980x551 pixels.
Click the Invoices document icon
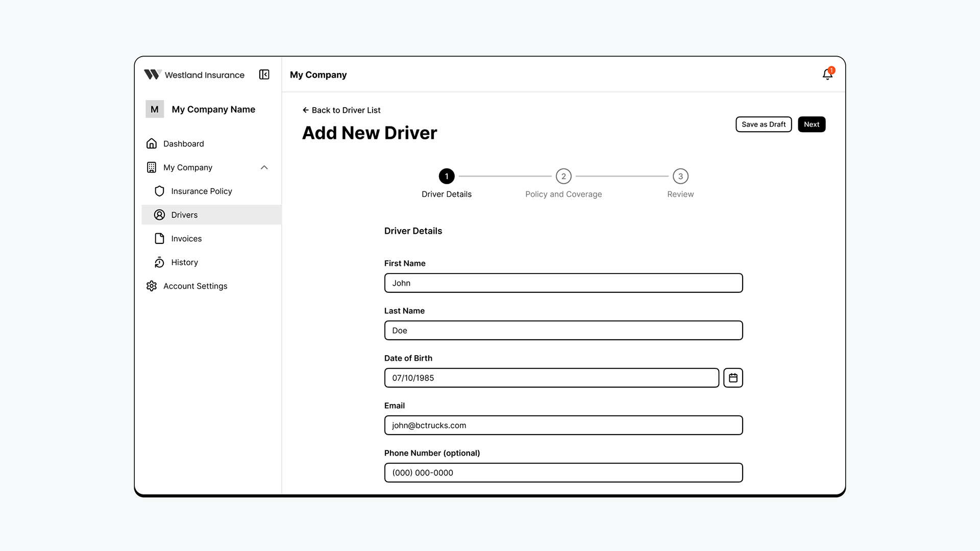pos(159,239)
